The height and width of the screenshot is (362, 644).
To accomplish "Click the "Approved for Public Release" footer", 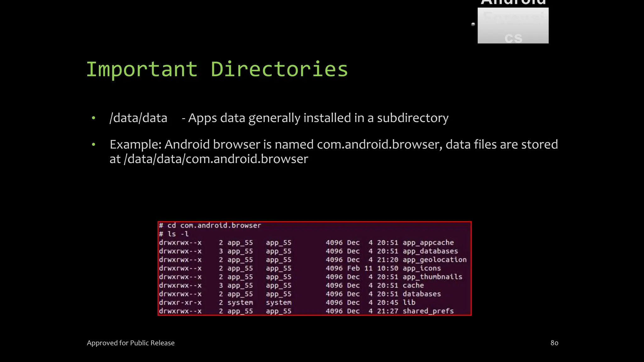I will pyautogui.click(x=130, y=343).
